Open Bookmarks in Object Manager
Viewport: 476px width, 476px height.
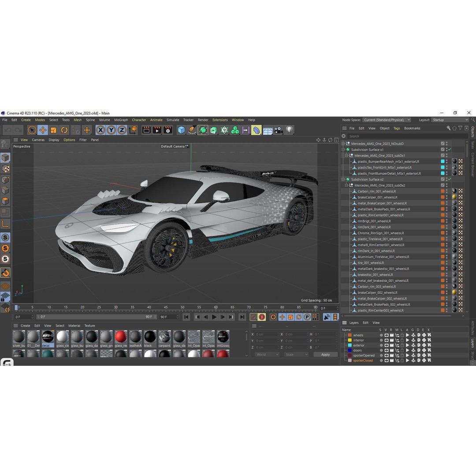tap(412, 128)
